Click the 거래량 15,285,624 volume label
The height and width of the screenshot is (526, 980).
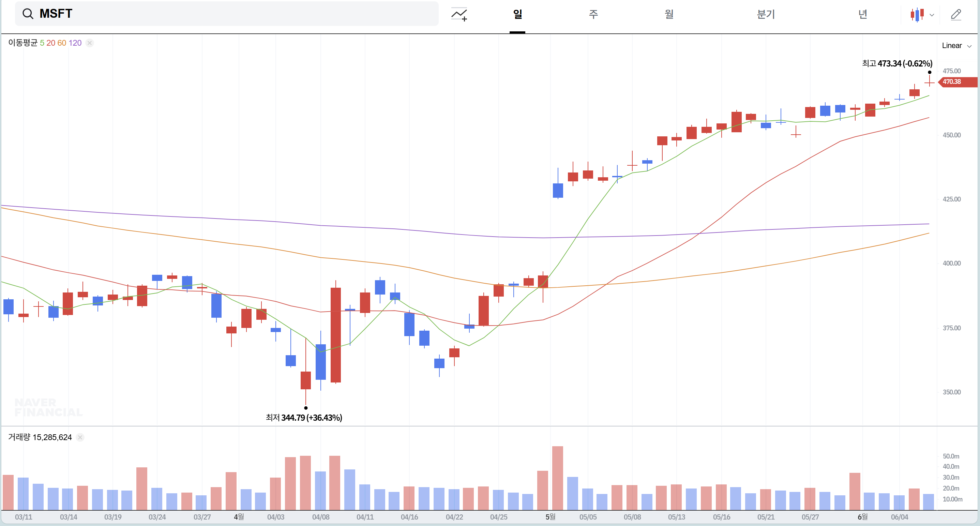(x=40, y=437)
